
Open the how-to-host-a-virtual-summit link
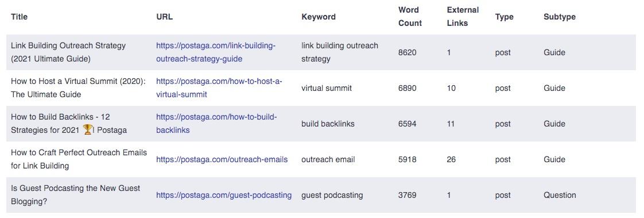(x=219, y=88)
